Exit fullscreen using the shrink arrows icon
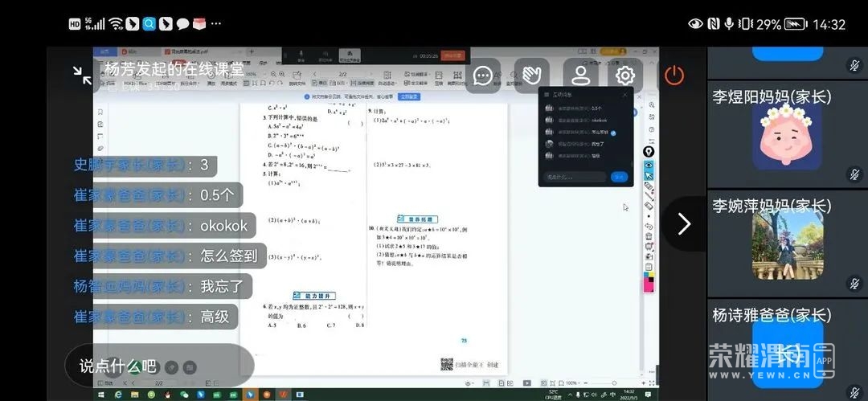The height and width of the screenshot is (401, 868). point(83,76)
